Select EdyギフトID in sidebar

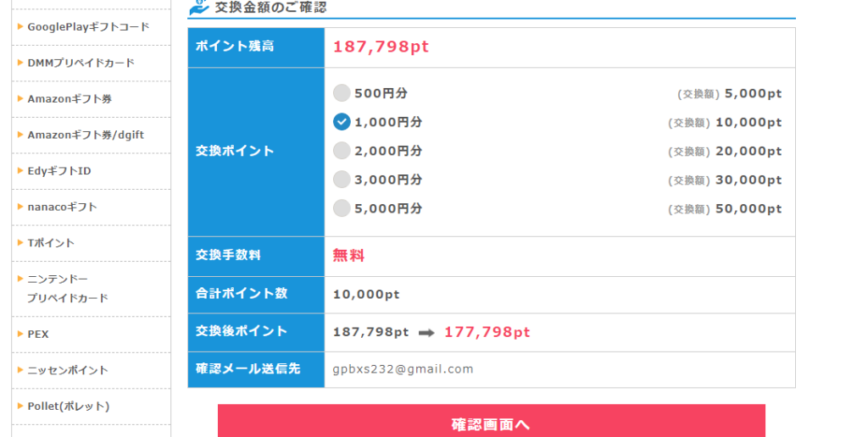[59, 171]
